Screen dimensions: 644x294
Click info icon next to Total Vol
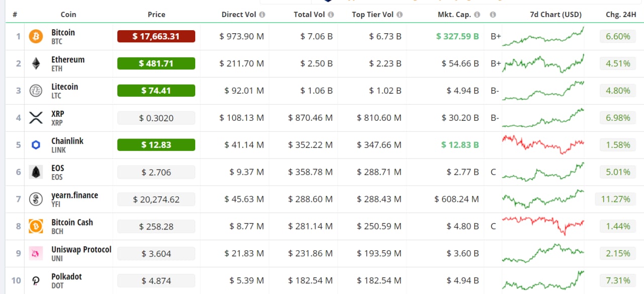(331, 15)
